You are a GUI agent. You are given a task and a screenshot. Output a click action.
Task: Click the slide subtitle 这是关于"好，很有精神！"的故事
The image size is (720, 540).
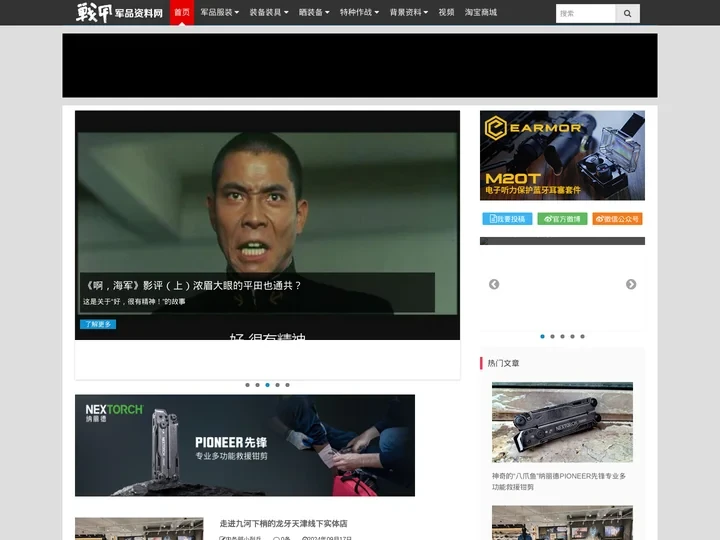[134, 302]
